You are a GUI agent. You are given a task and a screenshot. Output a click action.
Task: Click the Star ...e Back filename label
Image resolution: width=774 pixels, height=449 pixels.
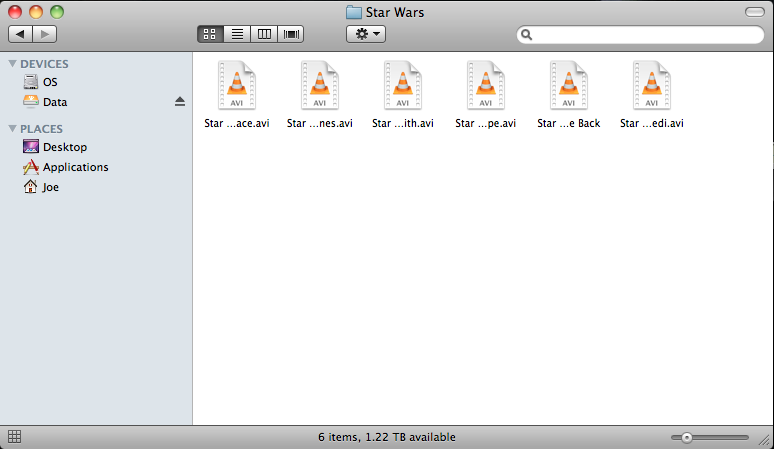point(569,123)
